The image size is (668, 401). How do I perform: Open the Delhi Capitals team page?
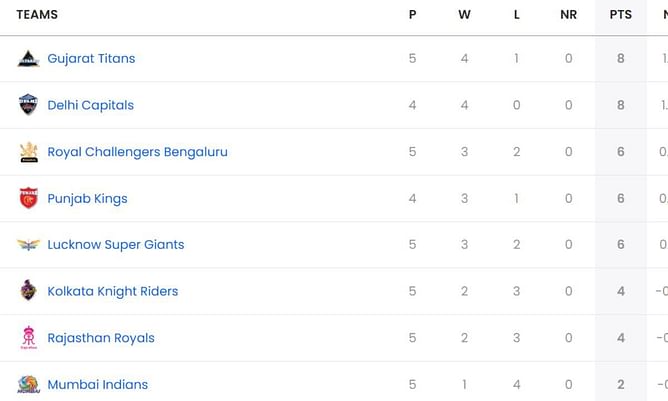pos(91,105)
